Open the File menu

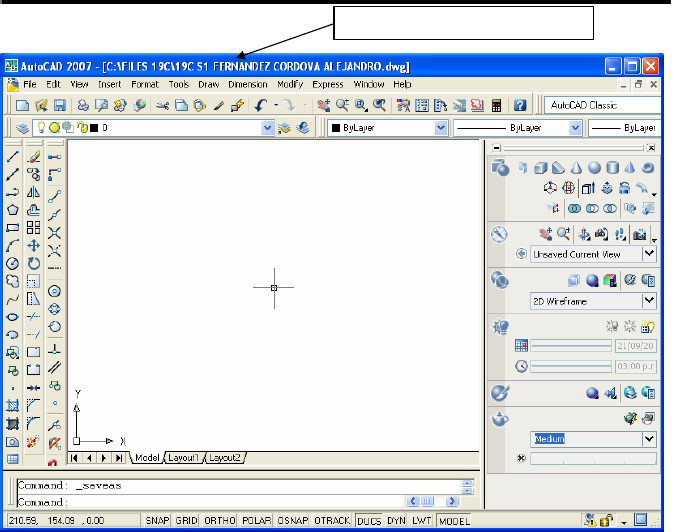[x=30, y=85]
